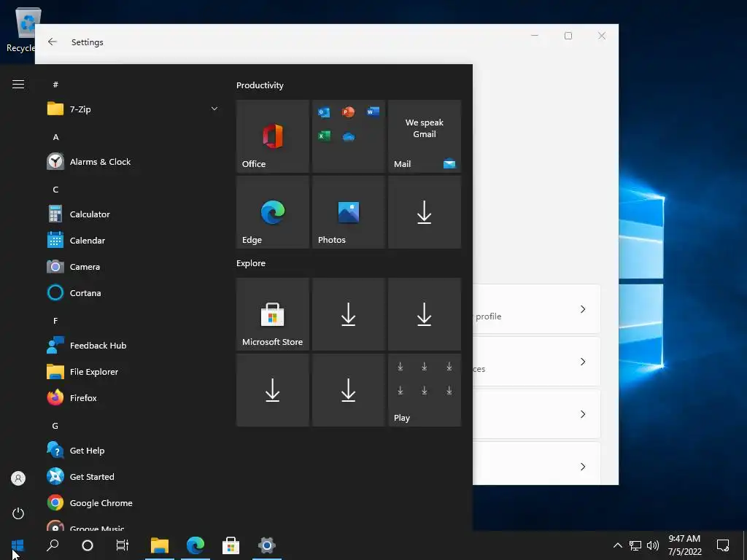Click the letter C group header

(55, 190)
